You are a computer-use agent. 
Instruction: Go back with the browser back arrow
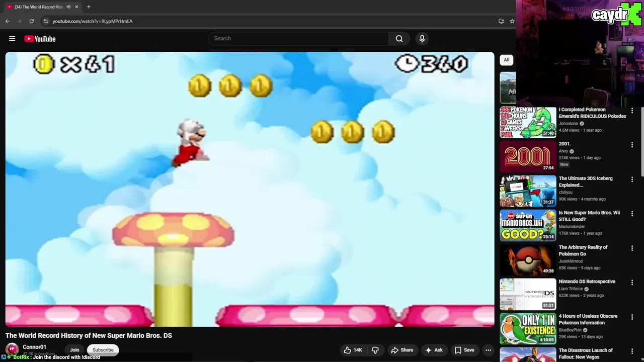[x=7, y=21]
